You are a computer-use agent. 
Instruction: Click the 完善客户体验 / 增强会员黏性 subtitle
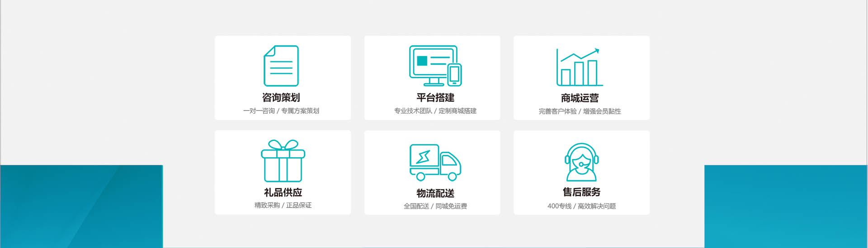click(x=580, y=111)
